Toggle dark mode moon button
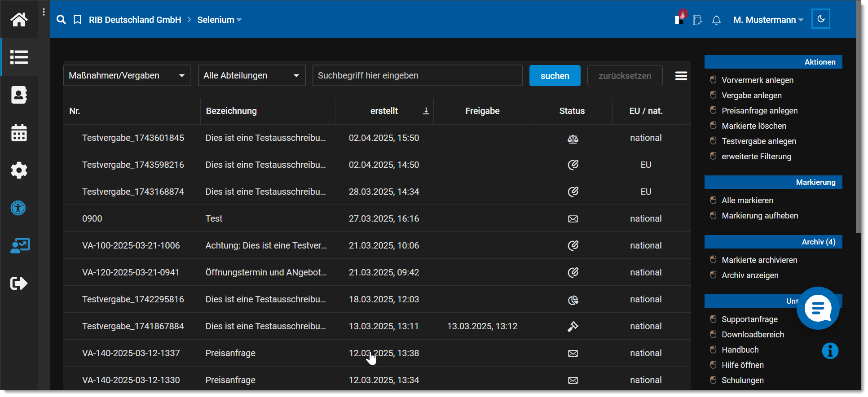The width and height of the screenshot is (868, 397). (821, 19)
